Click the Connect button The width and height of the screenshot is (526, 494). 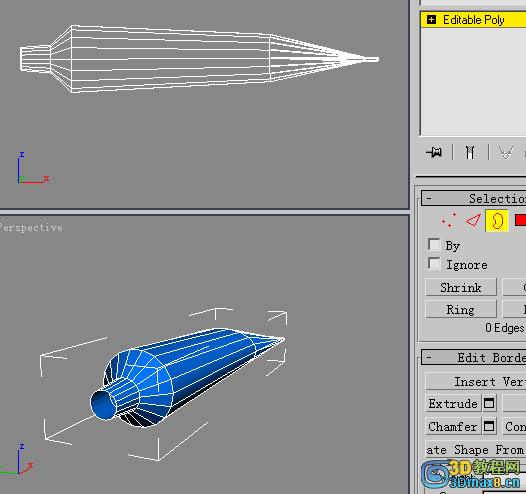[x=514, y=426]
